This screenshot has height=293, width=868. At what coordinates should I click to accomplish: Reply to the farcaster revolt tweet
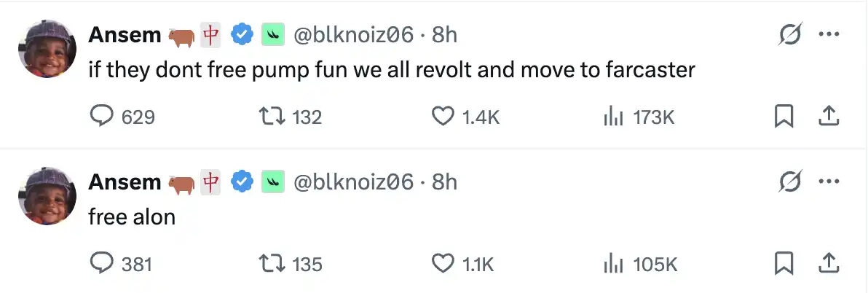100,117
